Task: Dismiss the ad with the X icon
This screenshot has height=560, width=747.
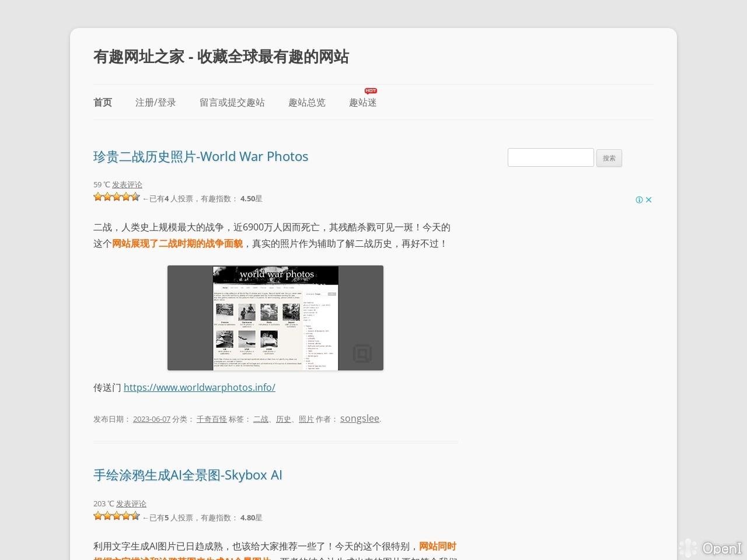Action: pyautogui.click(x=649, y=199)
